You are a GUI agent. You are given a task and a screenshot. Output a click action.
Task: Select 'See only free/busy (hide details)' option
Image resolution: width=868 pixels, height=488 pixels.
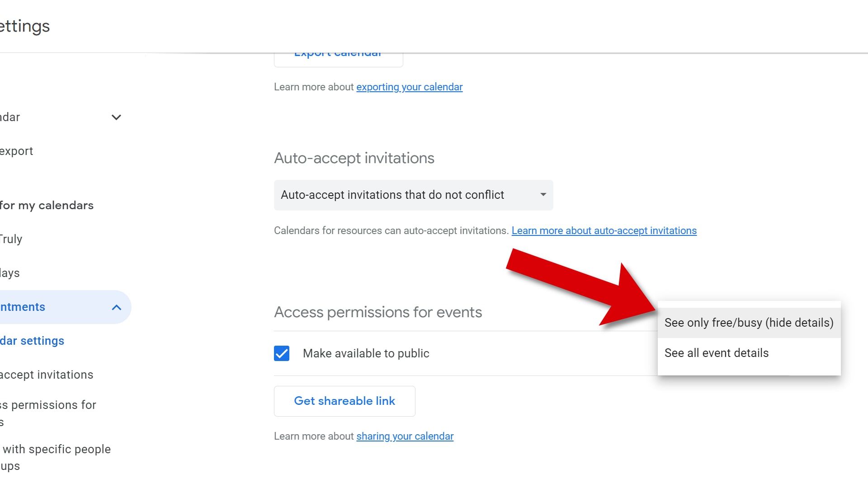pos(749,322)
